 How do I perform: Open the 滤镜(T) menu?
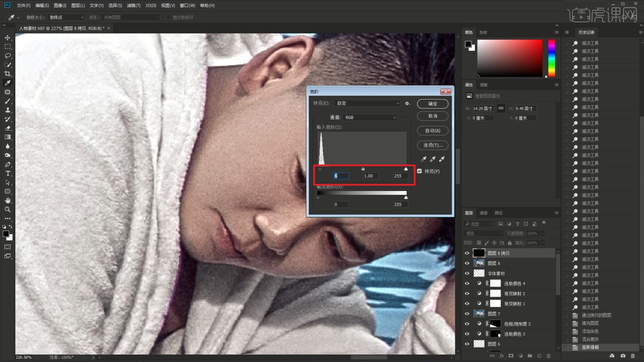tap(133, 5)
